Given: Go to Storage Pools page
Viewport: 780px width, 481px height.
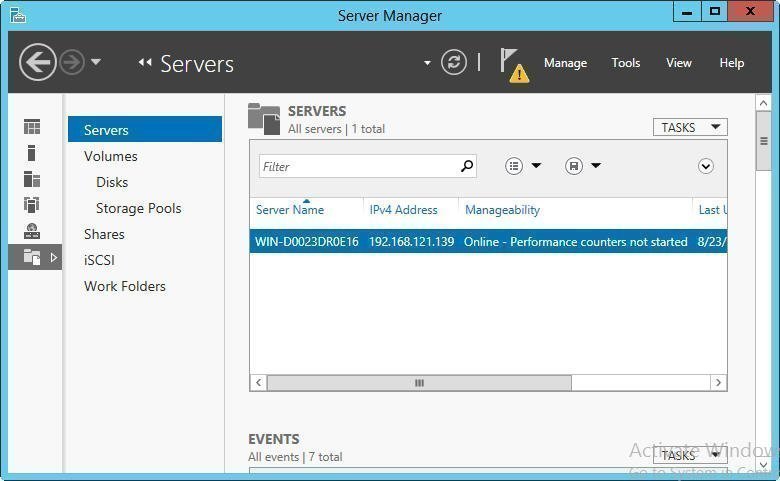Looking at the screenshot, I should coord(138,208).
